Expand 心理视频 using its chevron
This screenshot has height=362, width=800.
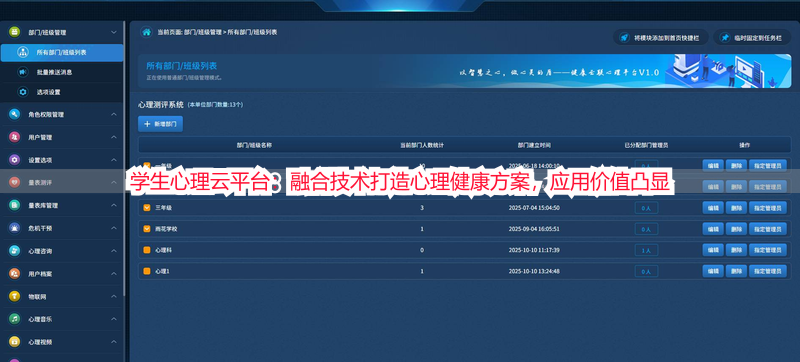pos(114,342)
